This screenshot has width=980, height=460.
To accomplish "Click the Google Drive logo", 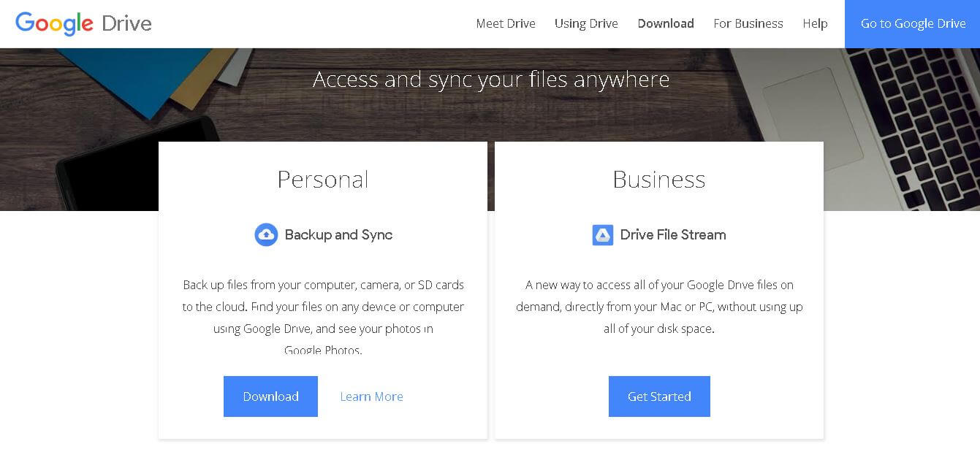I will coord(83,23).
